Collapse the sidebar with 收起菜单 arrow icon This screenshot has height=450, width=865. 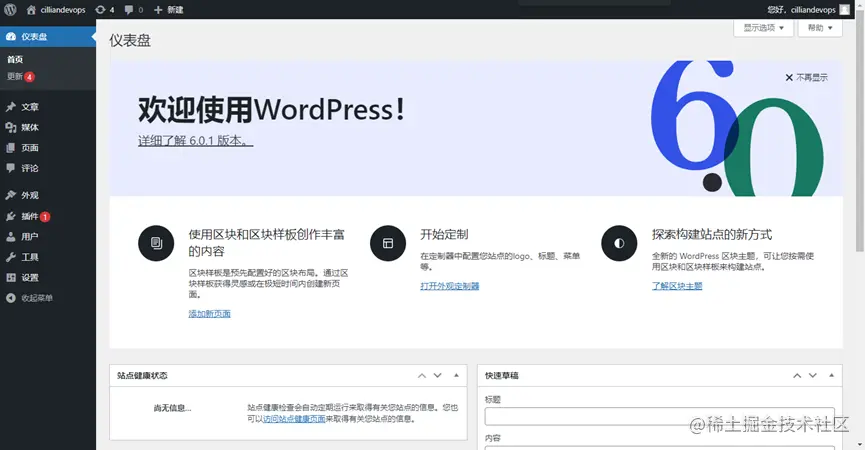(x=10, y=298)
